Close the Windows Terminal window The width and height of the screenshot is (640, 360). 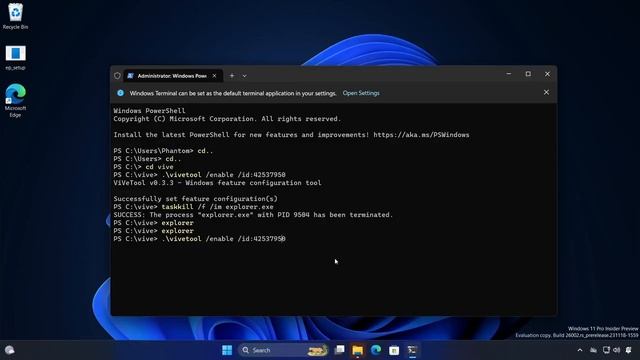[547, 74]
